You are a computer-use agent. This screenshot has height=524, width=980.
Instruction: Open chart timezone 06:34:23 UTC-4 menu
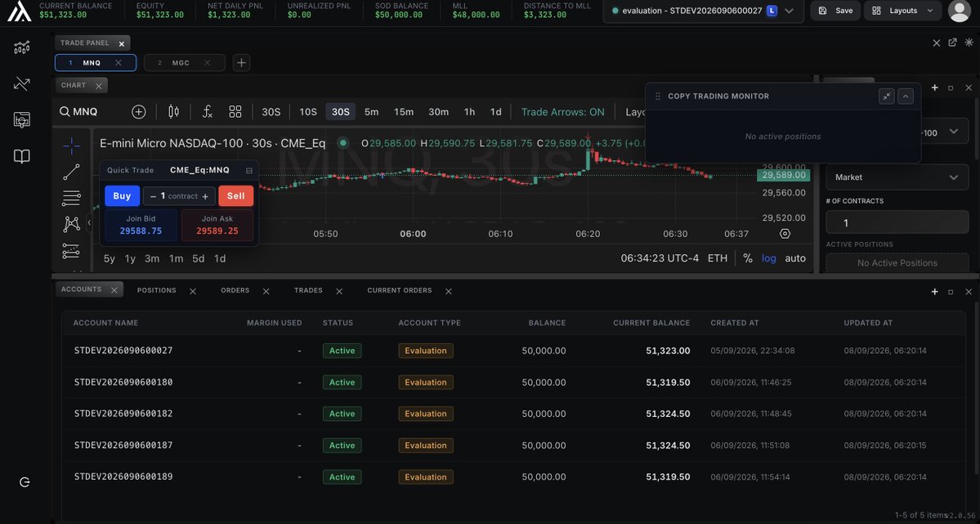click(x=660, y=258)
